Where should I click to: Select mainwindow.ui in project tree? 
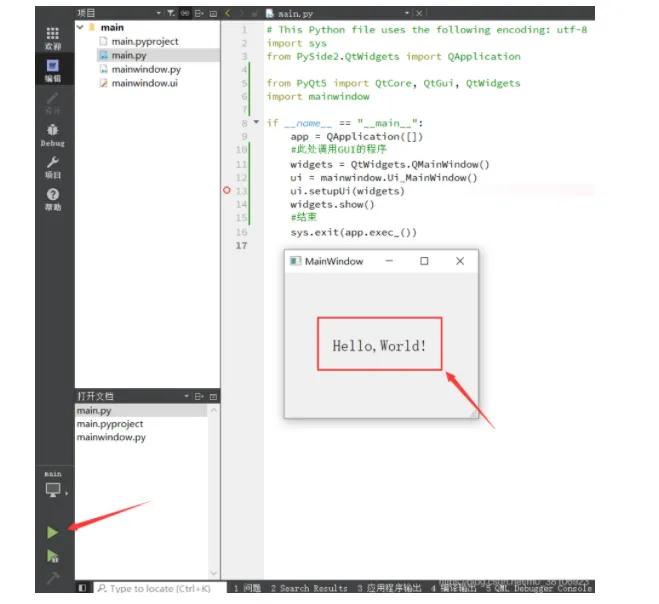tap(144, 83)
